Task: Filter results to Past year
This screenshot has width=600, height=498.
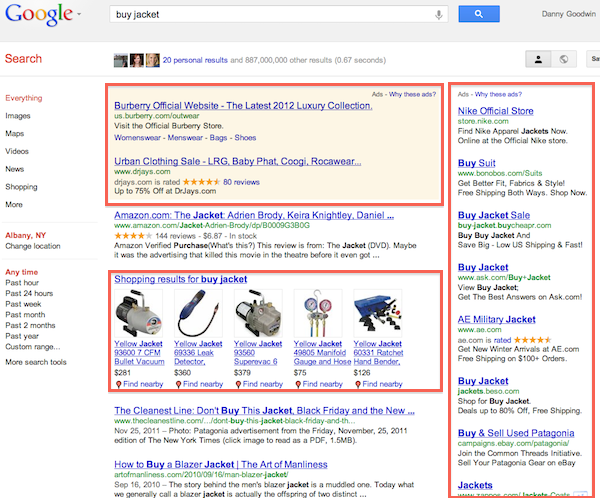Action: [x=22, y=336]
